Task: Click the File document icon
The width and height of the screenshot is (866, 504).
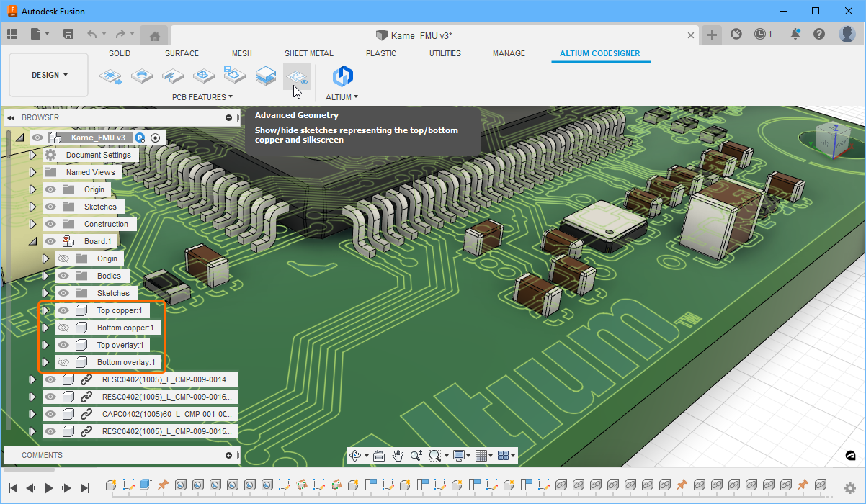Action: [36, 34]
